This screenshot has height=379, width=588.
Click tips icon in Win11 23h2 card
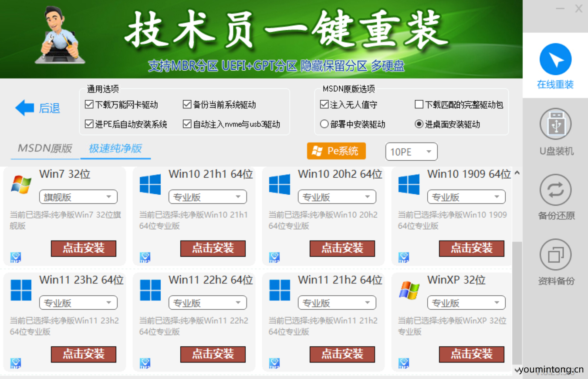16,363
